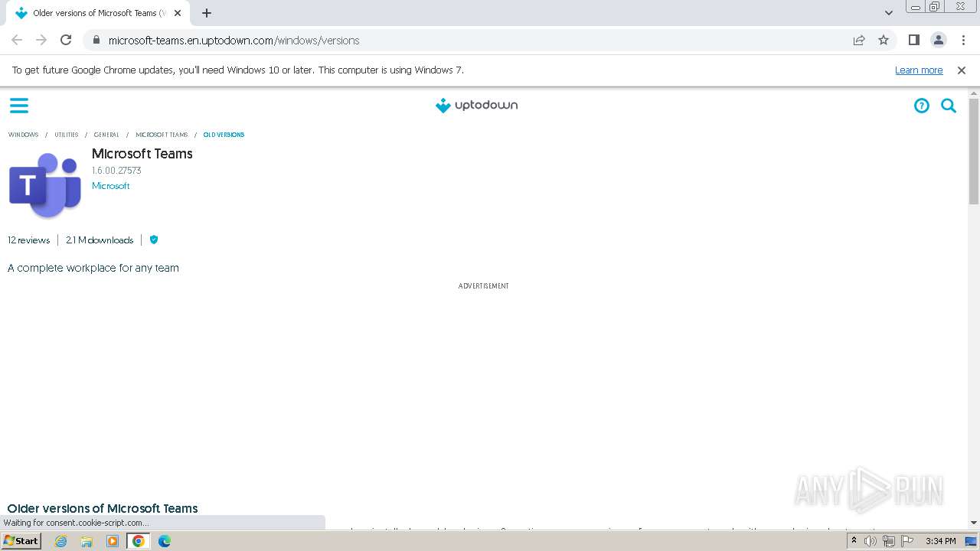Click the padlock site info icon
Image resolution: width=980 pixels, height=551 pixels.
96,40
